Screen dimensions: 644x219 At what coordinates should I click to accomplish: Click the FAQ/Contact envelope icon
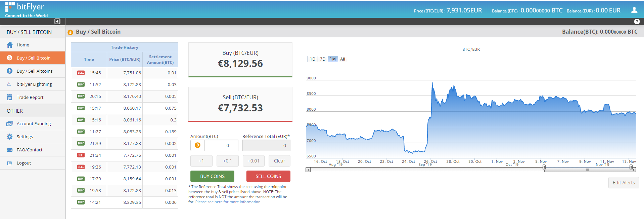10,150
